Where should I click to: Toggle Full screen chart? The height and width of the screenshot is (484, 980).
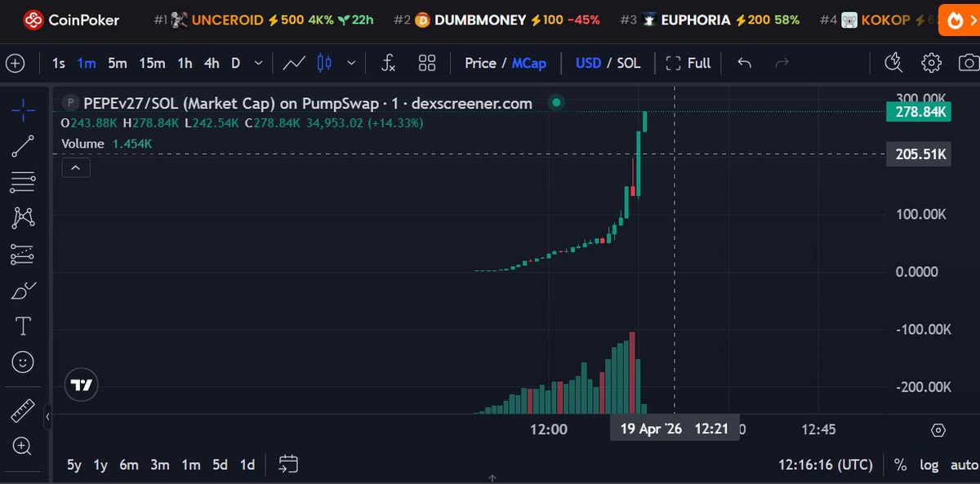pyautogui.click(x=688, y=63)
